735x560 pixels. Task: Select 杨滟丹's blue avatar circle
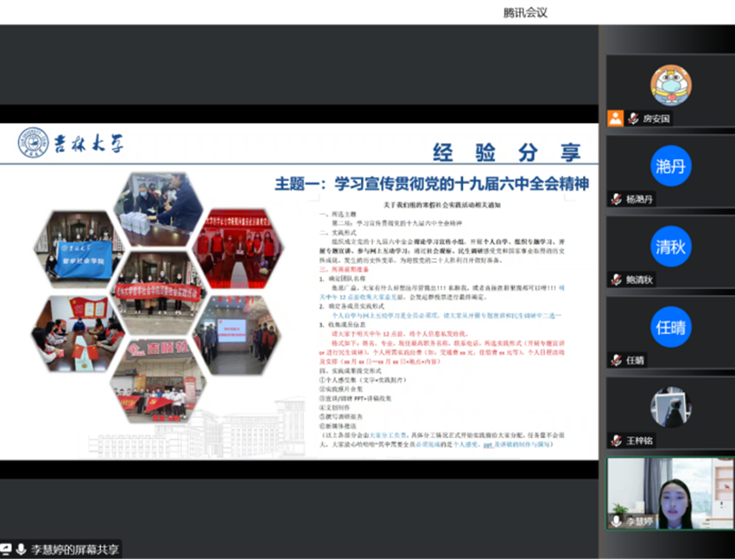pos(670,165)
